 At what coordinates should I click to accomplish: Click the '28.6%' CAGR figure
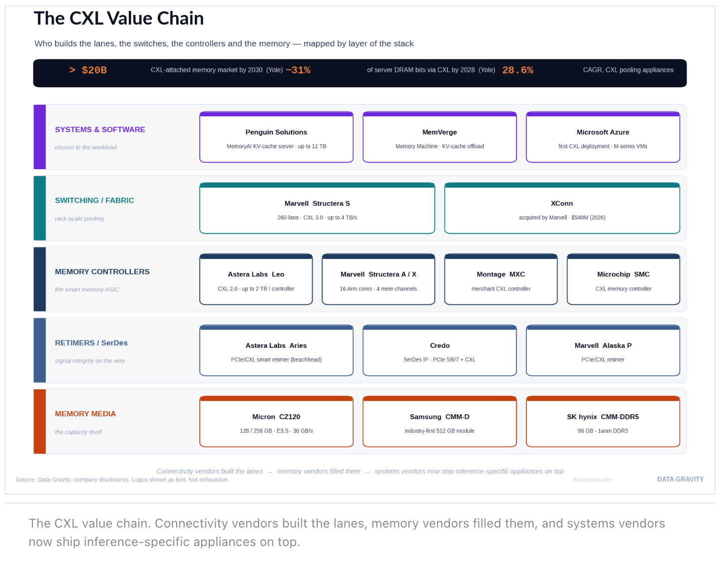(x=518, y=70)
